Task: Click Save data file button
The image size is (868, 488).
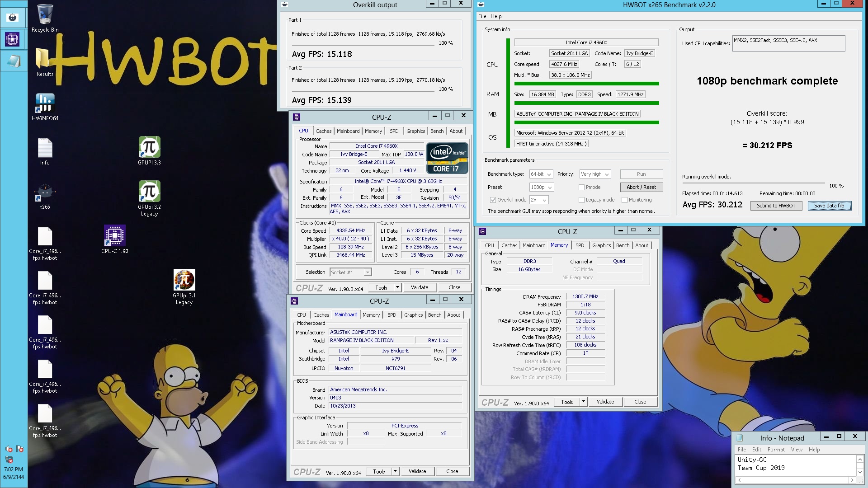Action: click(x=829, y=206)
